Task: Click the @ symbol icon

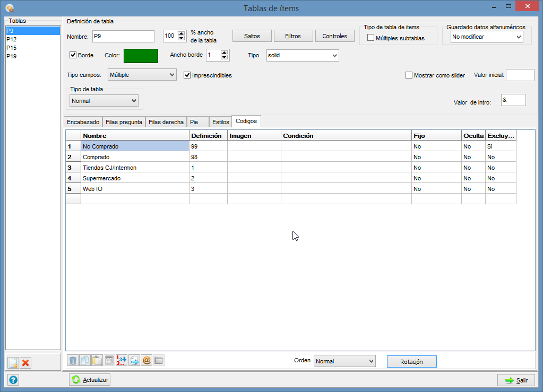Action: click(x=146, y=360)
